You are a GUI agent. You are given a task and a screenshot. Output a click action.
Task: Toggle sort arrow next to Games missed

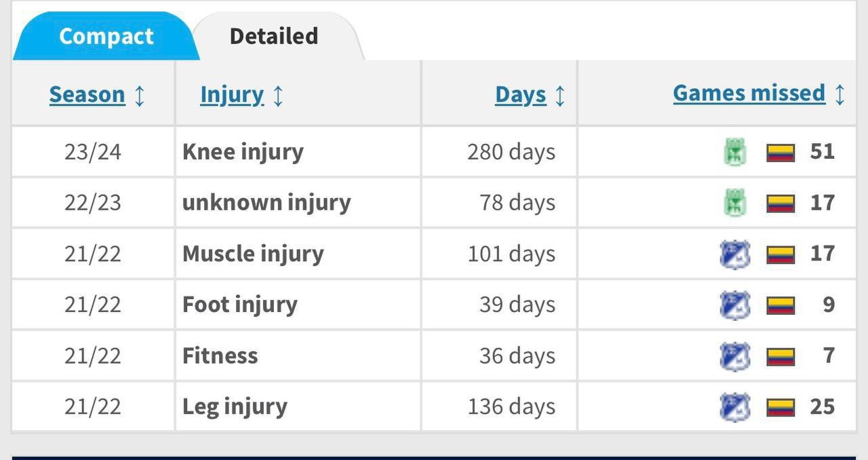tap(840, 94)
